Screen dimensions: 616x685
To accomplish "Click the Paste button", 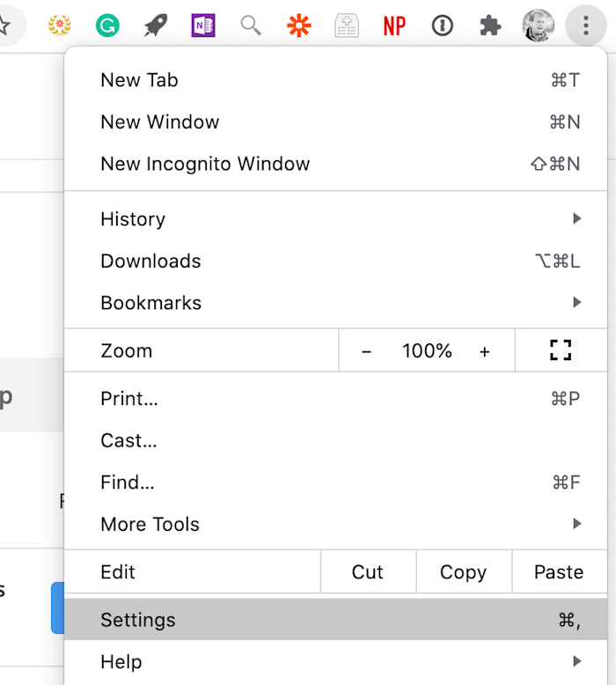I will tap(559, 572).
